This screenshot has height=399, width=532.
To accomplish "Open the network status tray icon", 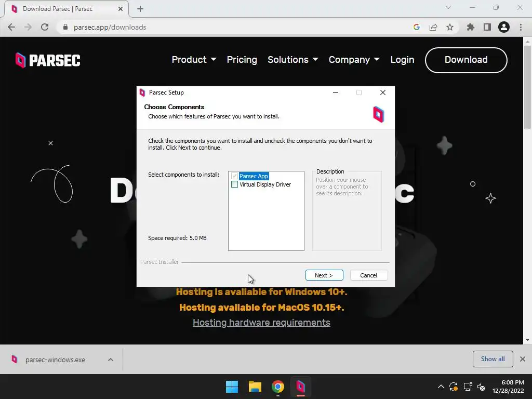I will [x=468, y=387].
